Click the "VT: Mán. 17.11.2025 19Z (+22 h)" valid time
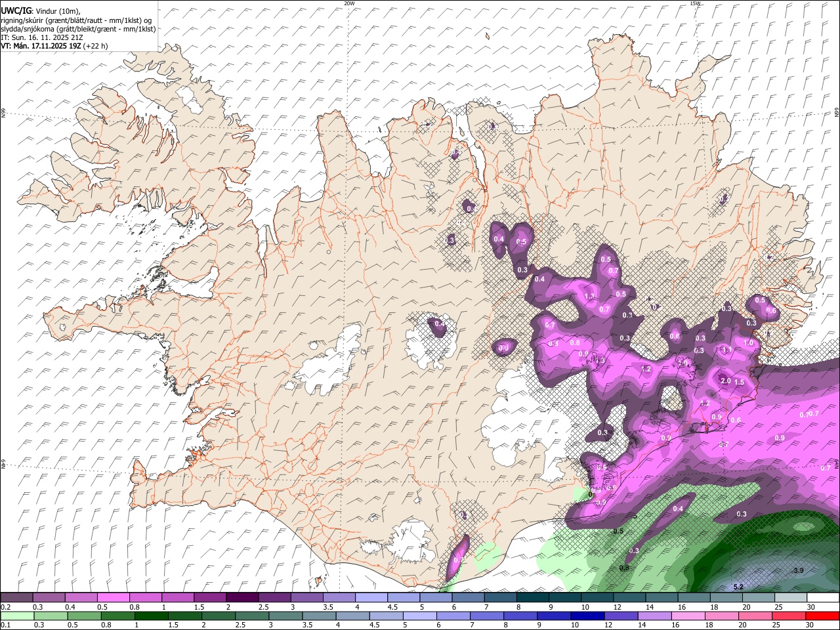This screenshot has width=840, height=630. click(x=54, y=46)
